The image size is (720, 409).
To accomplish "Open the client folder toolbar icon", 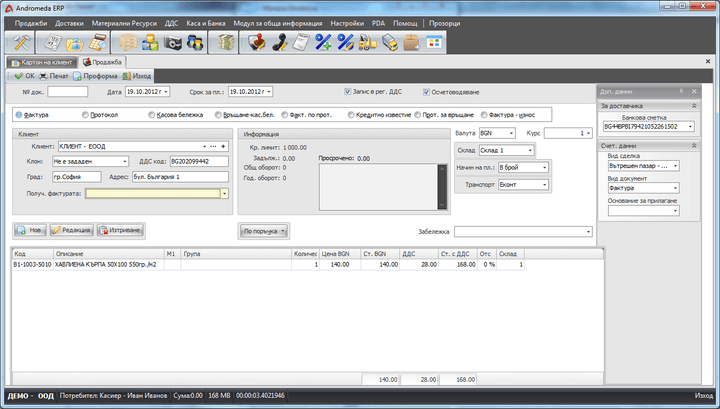I will click(x=75, y=43).
